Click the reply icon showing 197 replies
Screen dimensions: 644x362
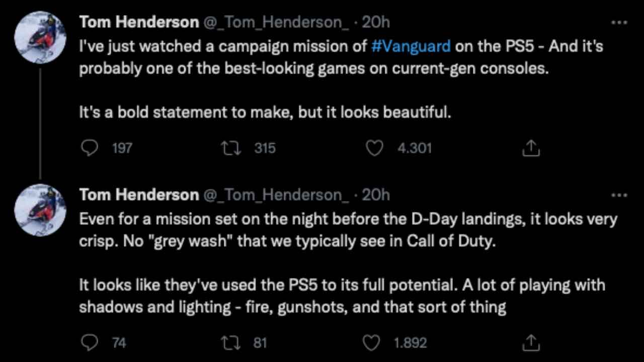[x=89, y=148]
